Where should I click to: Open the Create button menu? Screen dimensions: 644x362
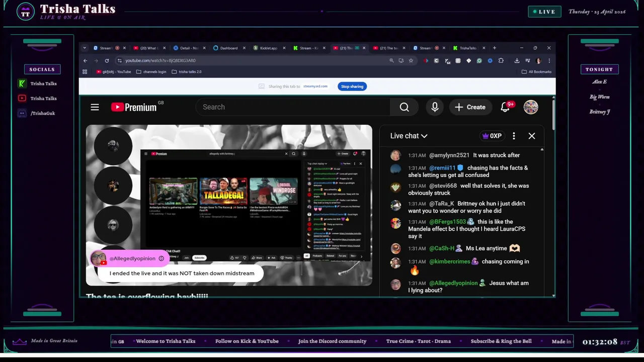pos(470,107)
